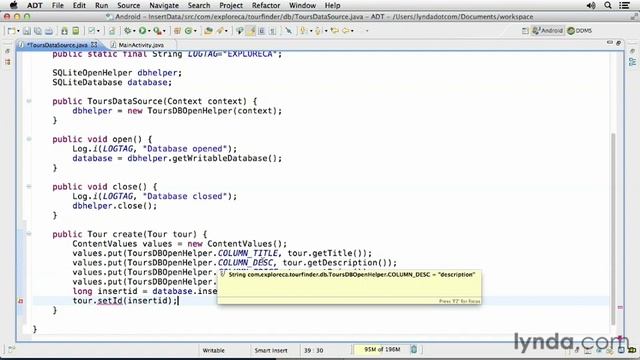The height and width of the screenshot is (360, 640).
Task: Click the Save All toolbar icon
Action: point(38,31)
